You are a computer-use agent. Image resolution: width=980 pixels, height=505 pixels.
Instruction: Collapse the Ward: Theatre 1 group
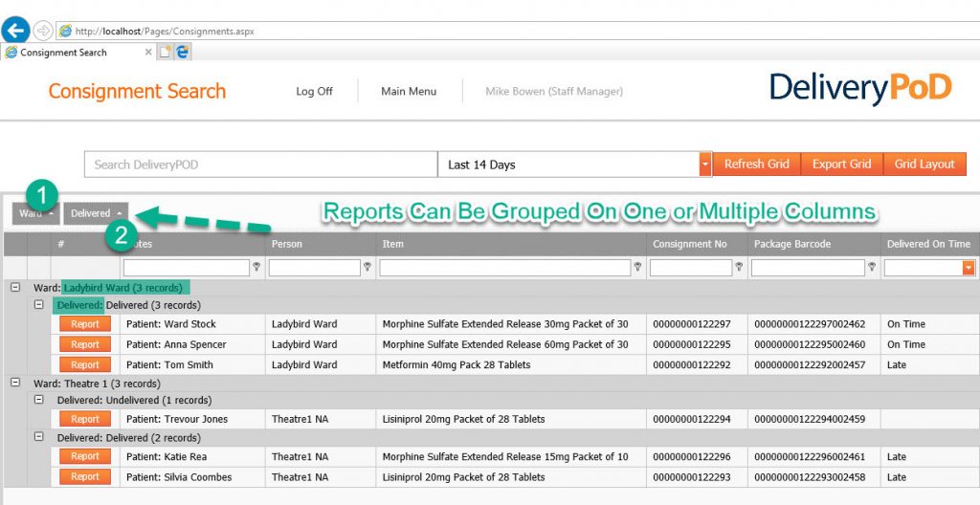point(15,384)
